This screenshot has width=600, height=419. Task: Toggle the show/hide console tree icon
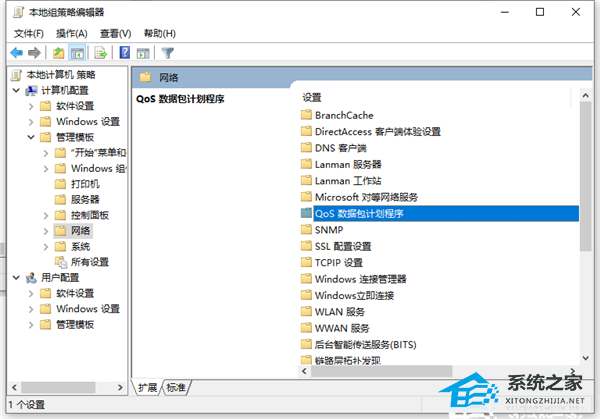click(77, 53)
